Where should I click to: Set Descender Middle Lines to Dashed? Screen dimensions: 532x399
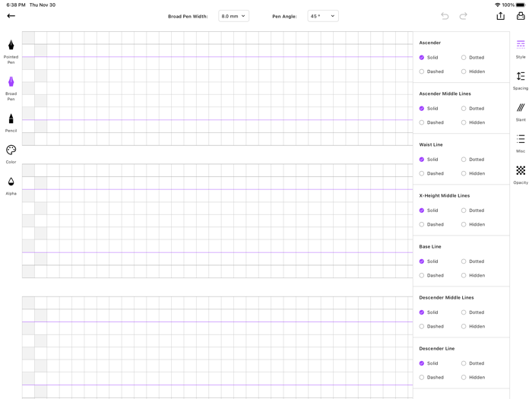(432, 326)
